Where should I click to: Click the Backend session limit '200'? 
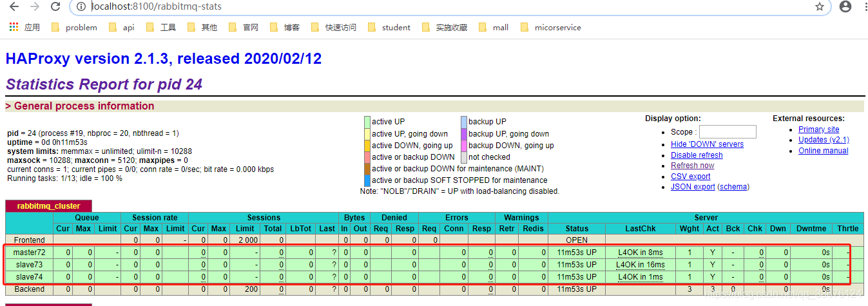click(251, 289)
